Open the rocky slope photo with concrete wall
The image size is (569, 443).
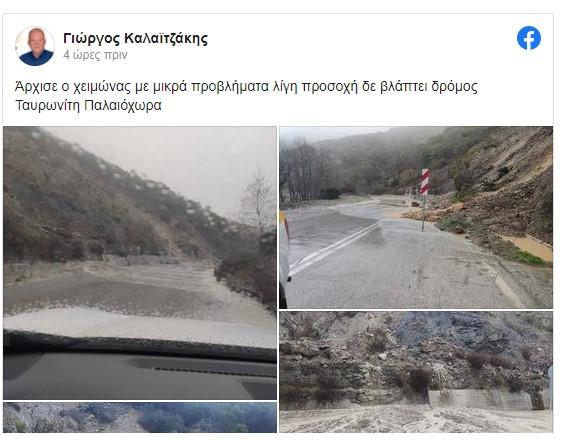416,372
